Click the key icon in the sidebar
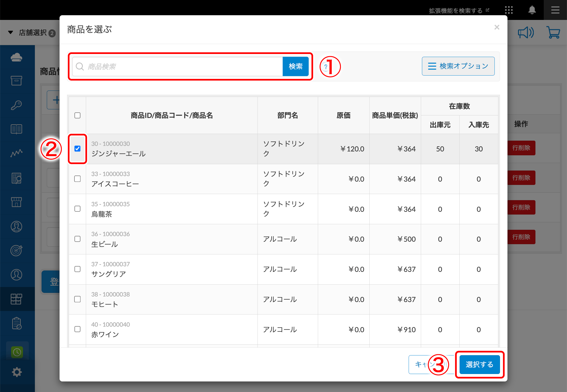The width and height of the screenshot is (567, 392). click(x=16, y=105)
